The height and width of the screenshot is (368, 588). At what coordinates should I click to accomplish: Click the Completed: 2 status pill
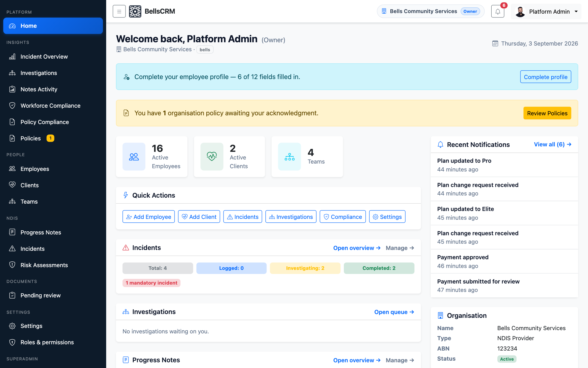point(379,268)
